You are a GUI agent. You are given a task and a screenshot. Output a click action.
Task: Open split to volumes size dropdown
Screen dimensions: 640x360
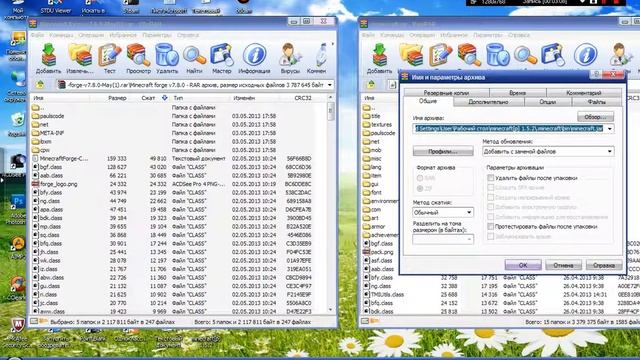pyautogui.click(x=469, y=239)
